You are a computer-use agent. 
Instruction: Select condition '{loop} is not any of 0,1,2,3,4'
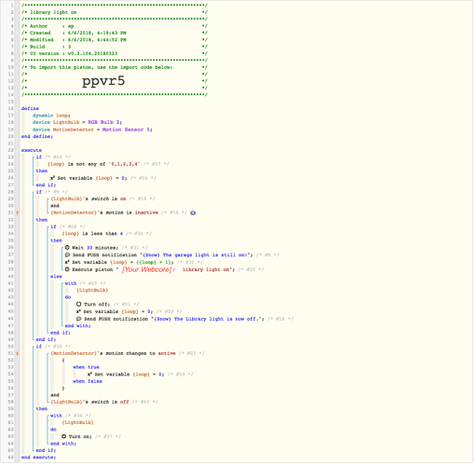coord(94,165)
